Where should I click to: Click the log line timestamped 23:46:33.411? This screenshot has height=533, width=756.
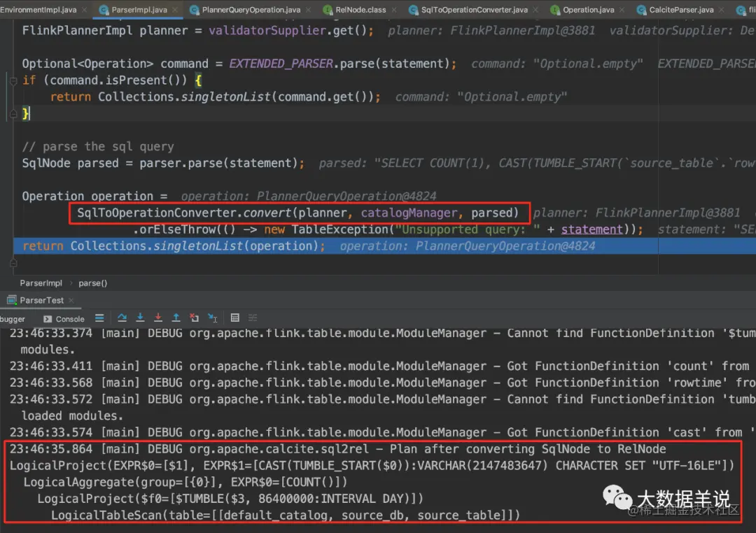(x=379, y=367)
